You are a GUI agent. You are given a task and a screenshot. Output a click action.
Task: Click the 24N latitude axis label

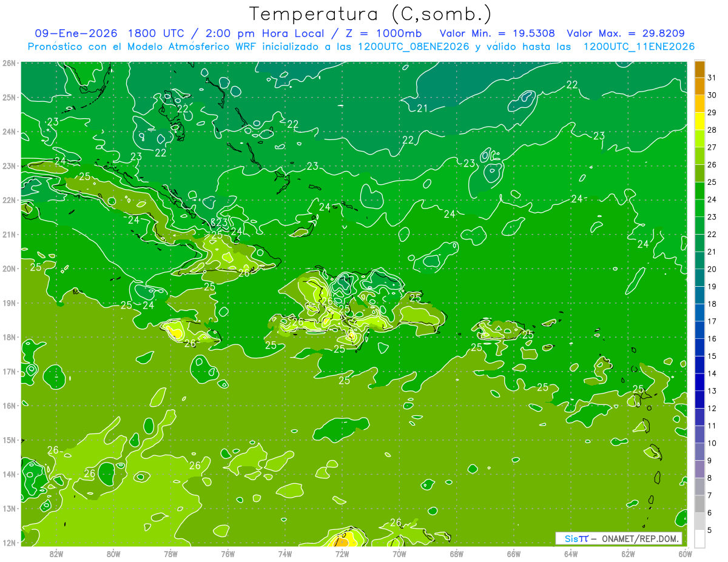pyautogui.click(x=9, y=132)
